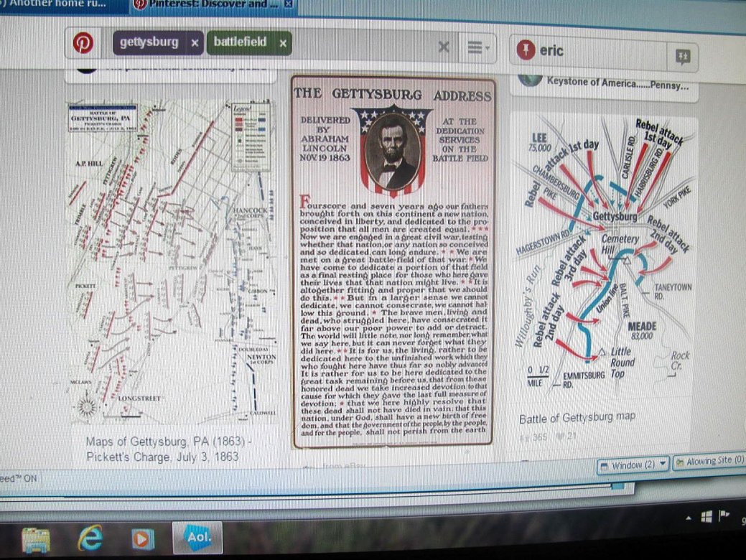Open the Gettysburg Address poster pin
Viewport: 746px width, 560px height.
pos(393,261)
